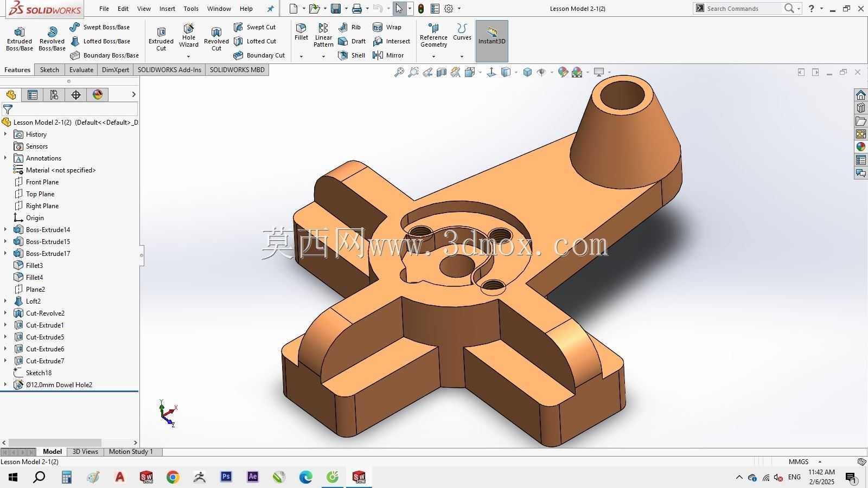
Task: Switch to the Evaluate tab
Action: click(x=81, y=70)
